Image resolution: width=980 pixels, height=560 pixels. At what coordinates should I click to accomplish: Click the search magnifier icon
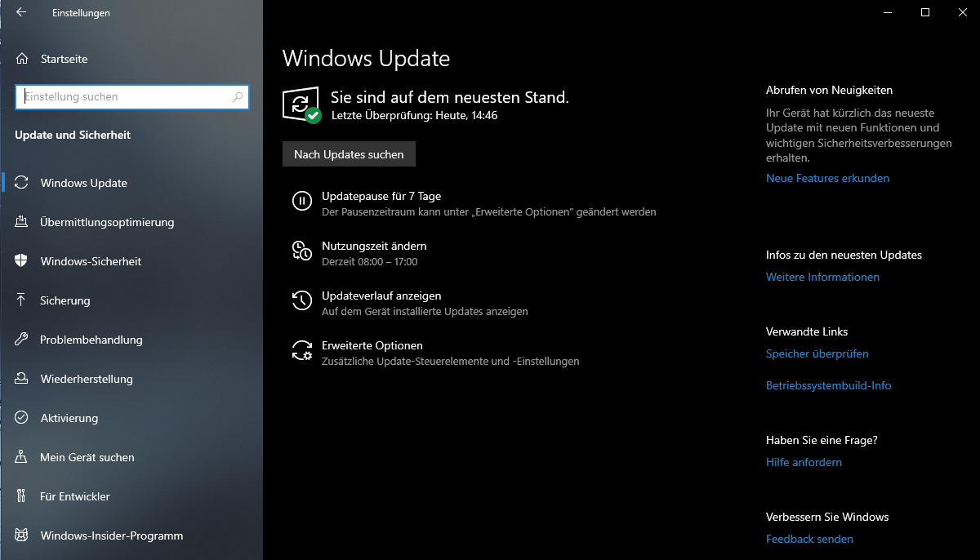pyautogui.click(x=238, y=97)
